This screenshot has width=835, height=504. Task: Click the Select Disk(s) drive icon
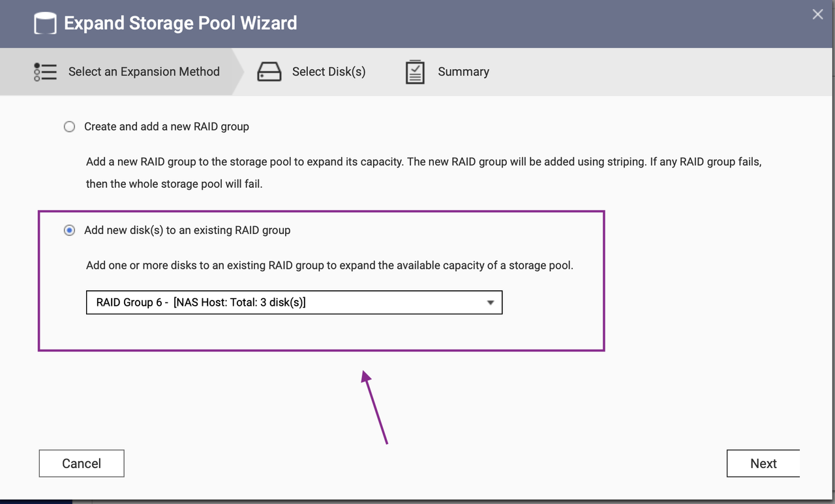pos(269,72)
